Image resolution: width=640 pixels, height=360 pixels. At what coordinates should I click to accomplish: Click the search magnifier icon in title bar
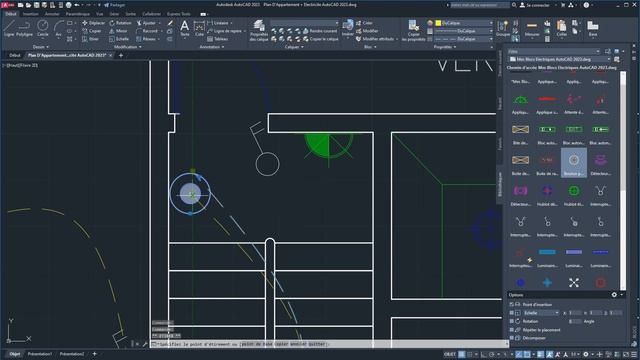514,5
